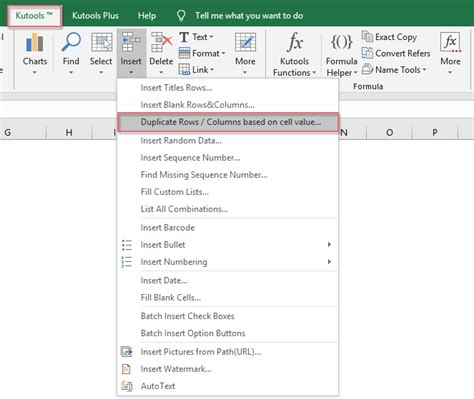Select column O header

389,132
